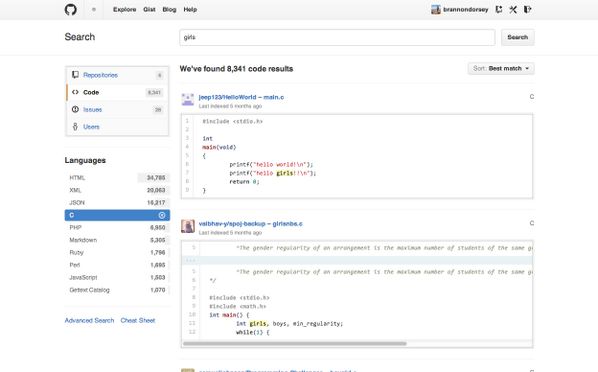Open the Explore menu
The height and width of the screenshot is (372, 598).
(x=124, y=10)
